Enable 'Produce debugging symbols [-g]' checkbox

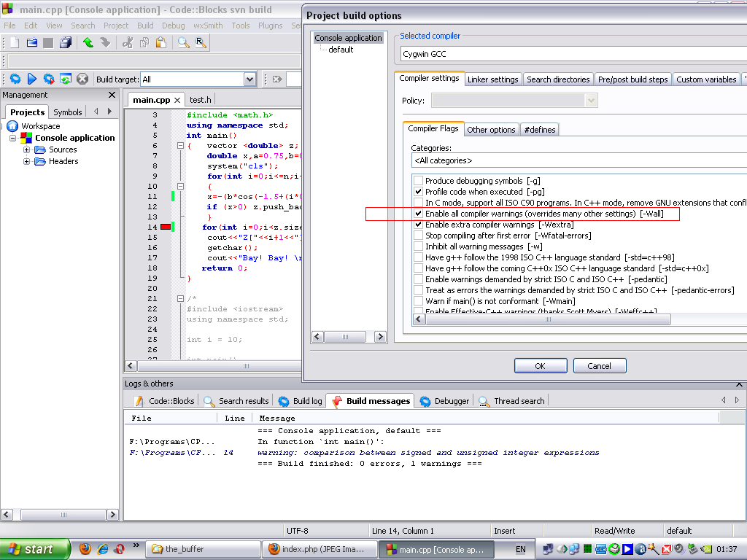(x=418, y=181)
